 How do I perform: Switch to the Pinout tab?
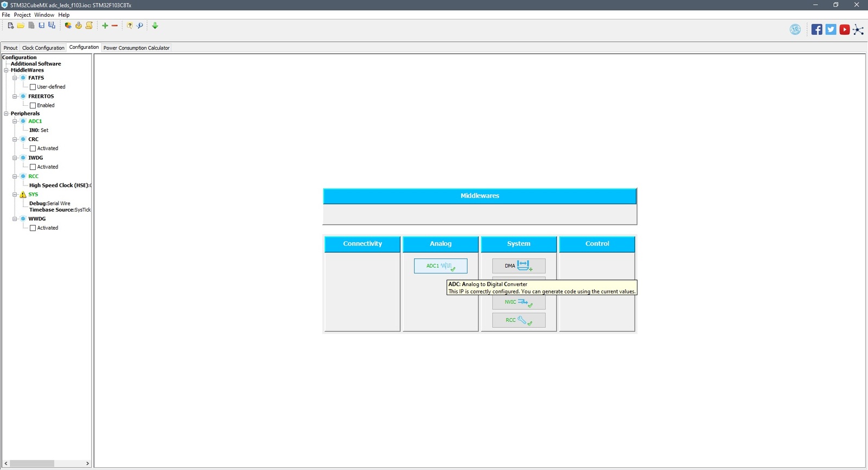10,48
